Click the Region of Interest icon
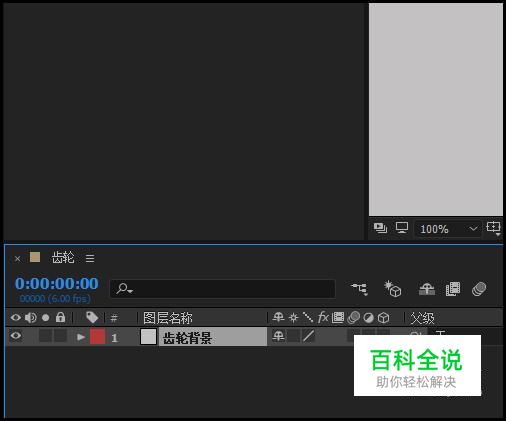 pyautogui.click(x=494, y=228)
